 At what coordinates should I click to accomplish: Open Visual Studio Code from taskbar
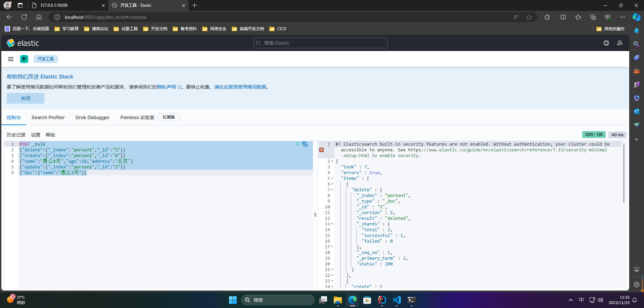pos(397,300)
